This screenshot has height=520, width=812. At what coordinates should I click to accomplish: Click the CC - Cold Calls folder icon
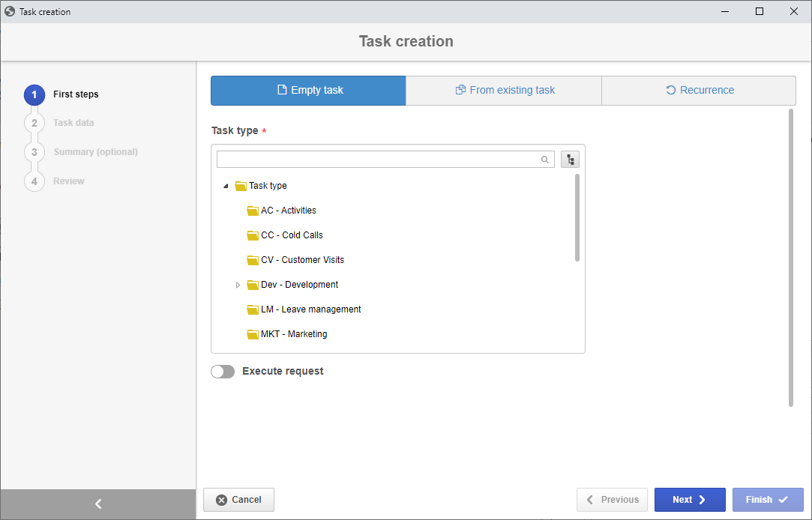(x=253, y=235)
